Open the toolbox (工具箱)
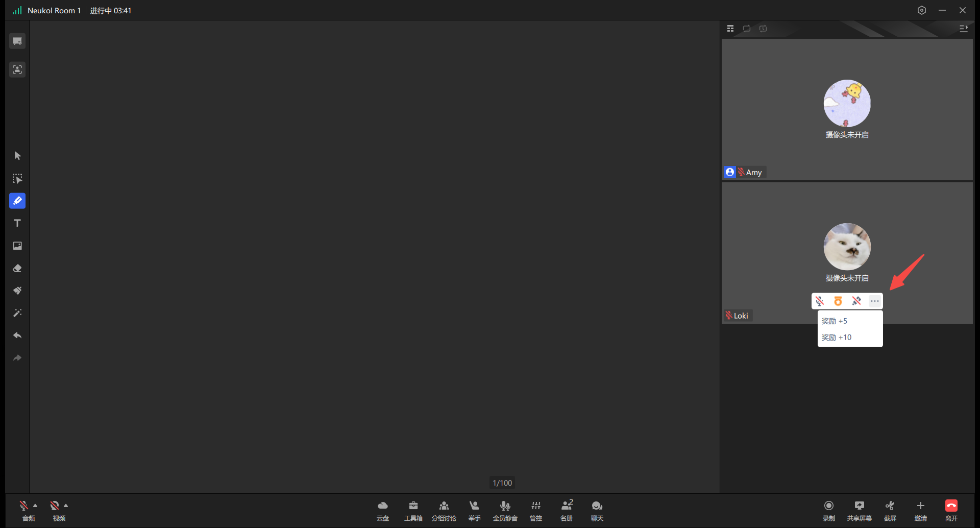Screen dimensions: 980x528 click(x=413, y=510)
